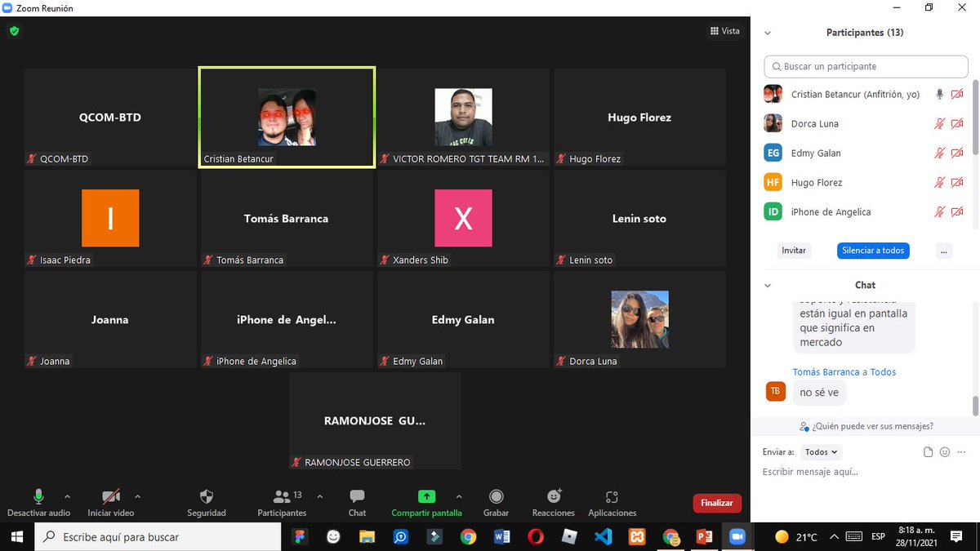Start video with the camera icon
This screenshot has width=980, height=551.
(x=111, y=496)
